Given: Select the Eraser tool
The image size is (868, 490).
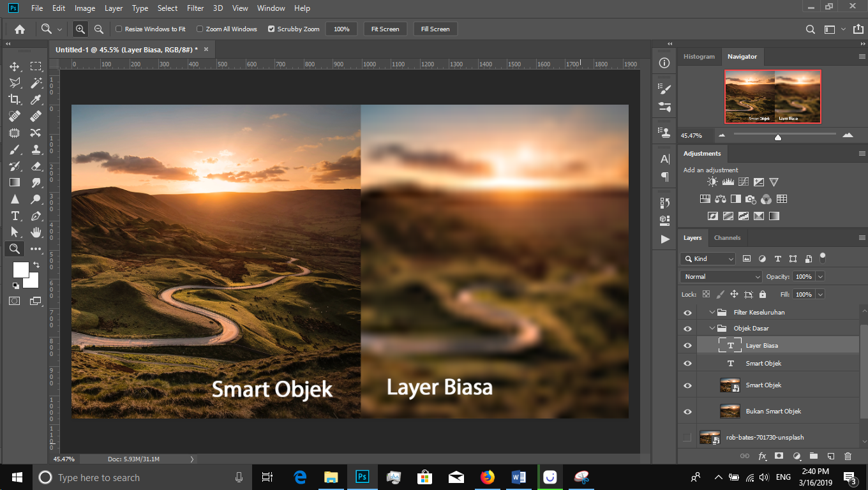Looking at the screenshot, I should coord(36,165).
